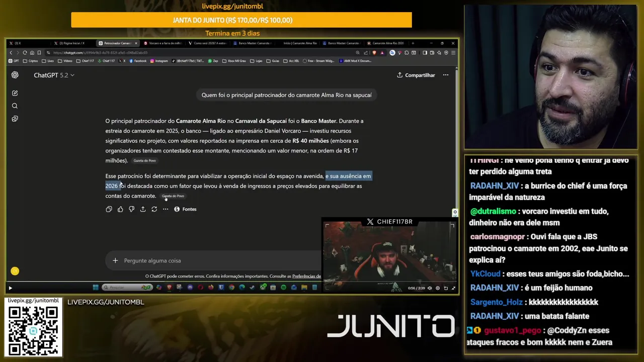Viewport: 644px width, 362px height.
Task: Switch to the '(3) Página Inicial / X' tab
Action: (x=70, y=43)
